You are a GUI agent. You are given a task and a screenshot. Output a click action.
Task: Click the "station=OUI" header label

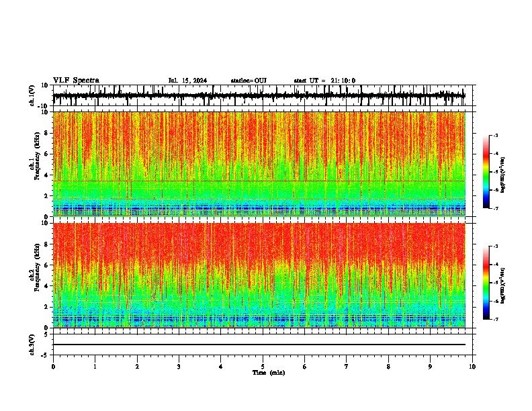coord(249,81)
